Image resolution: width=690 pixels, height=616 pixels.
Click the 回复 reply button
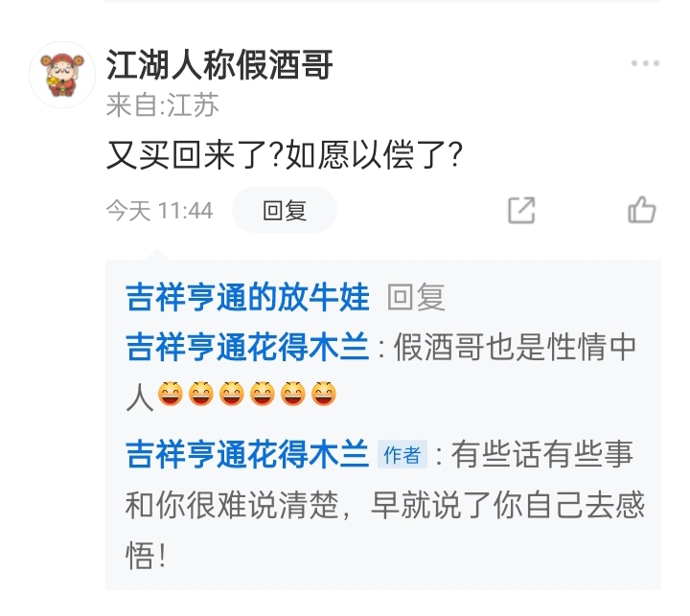pos(285,210)
